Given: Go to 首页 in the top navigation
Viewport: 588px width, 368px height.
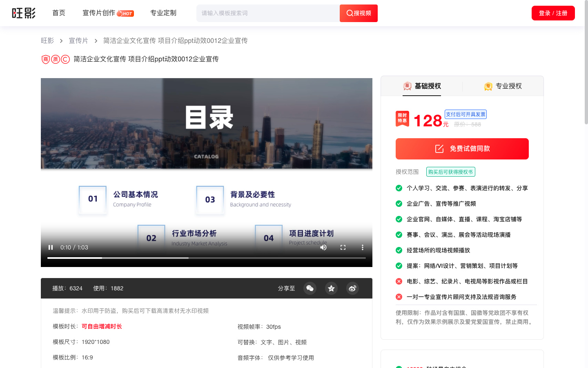Looking at the screenshot, I should click(x=59, y=13).
